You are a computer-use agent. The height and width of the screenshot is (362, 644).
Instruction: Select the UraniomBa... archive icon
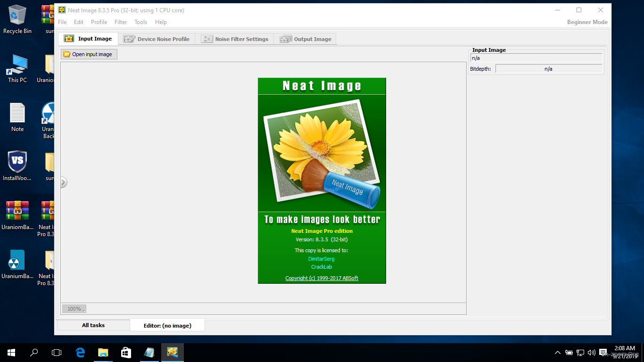click(x=17, y=215)
